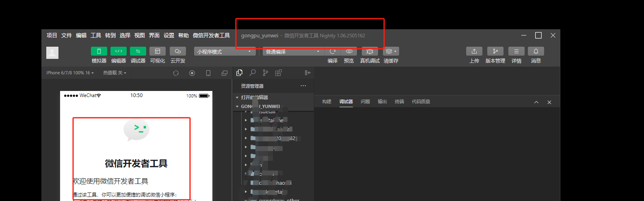Collapse the sidebar with the arrow icon

click(308, 73)
